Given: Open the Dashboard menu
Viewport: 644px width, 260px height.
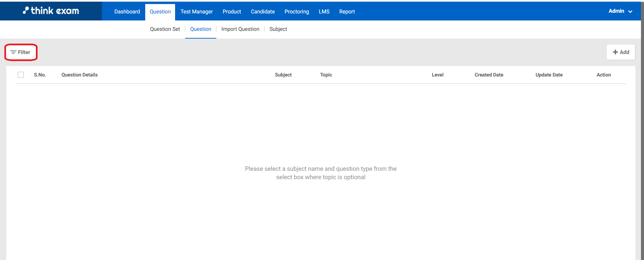Looking at the screenshot, I should [x=127, y=12].
